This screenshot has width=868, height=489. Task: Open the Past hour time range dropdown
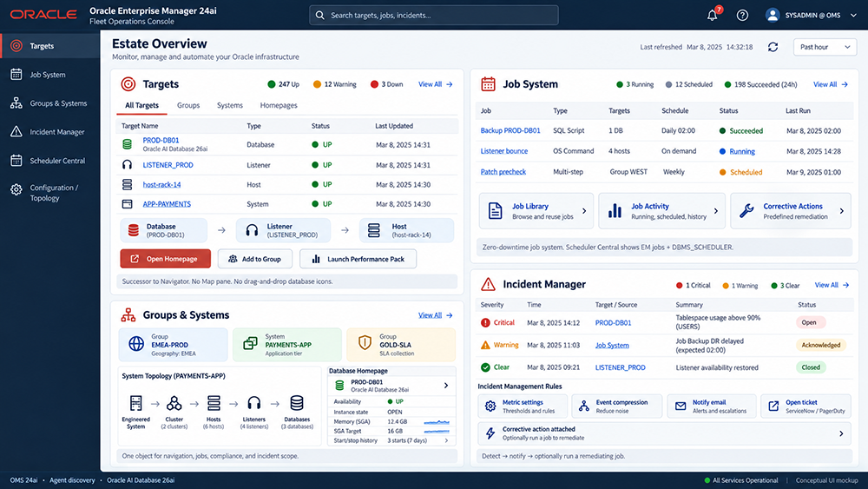825,47
